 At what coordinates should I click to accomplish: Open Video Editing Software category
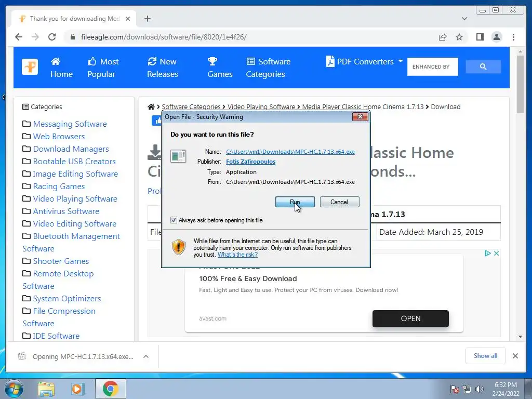tap(75, 223)
